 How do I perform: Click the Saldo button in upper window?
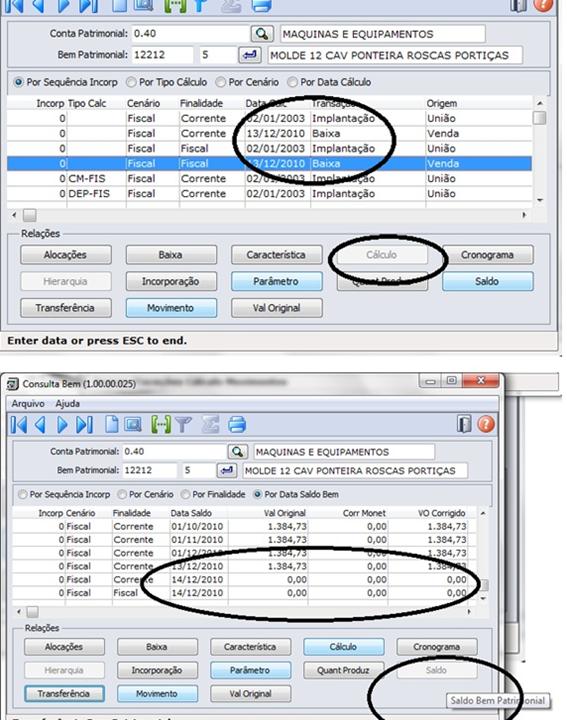click(x=488, y=281)
